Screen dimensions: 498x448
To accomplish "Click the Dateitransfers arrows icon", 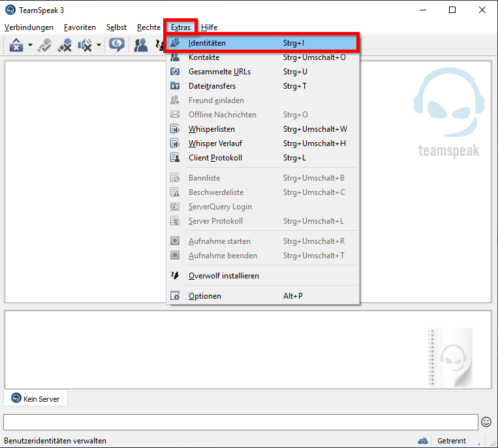I will [x=175, y=86].
